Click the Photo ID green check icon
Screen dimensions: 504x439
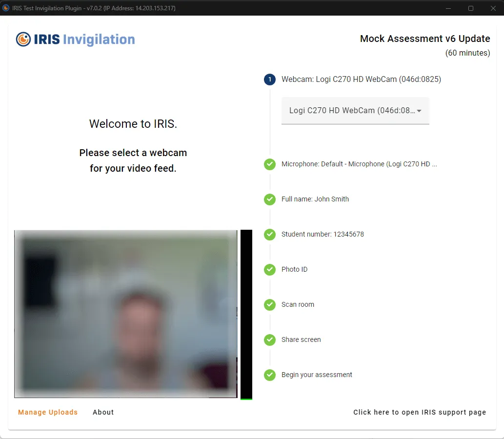pyautogui.click(x=270, y=270)
